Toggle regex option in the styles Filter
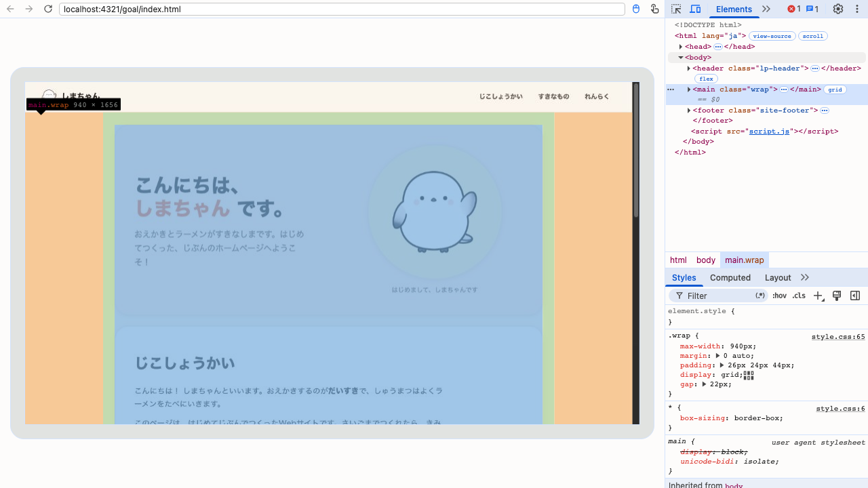Image resolution: width=868 pixels, height=488 pixels. pos(760,296)
